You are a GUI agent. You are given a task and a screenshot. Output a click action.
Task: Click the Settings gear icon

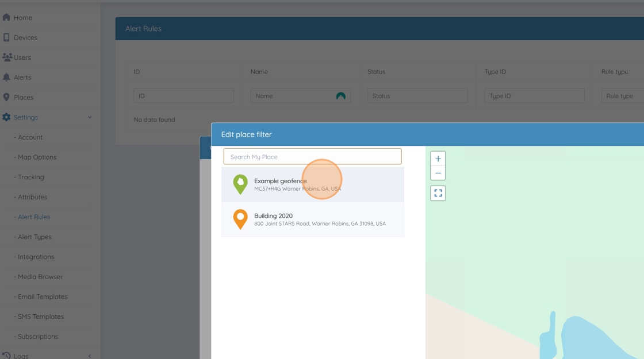click(6, 117)
